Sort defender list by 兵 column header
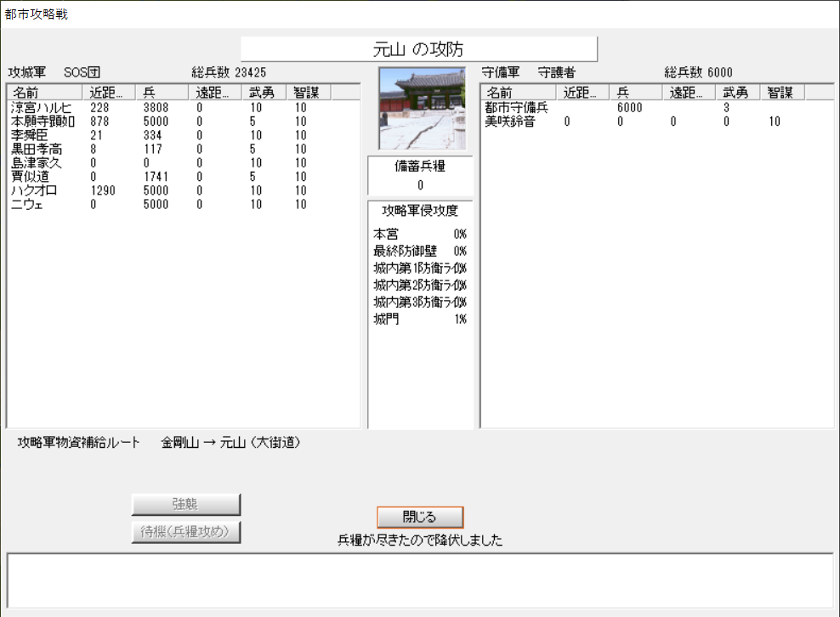The image size is (840, 617). tap(636, 92)
